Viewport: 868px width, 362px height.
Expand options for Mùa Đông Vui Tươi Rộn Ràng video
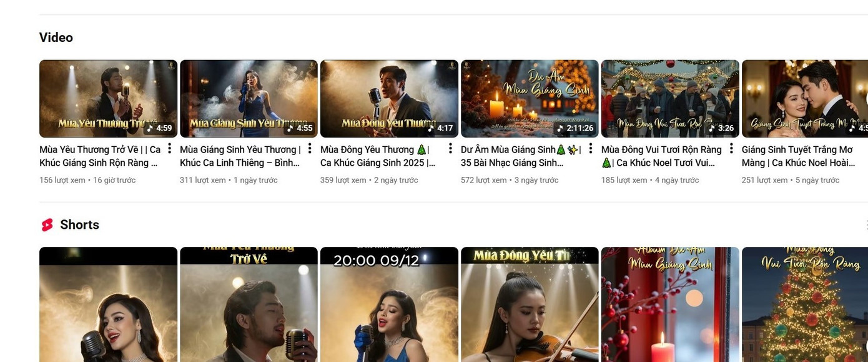[x=731, y=149]
